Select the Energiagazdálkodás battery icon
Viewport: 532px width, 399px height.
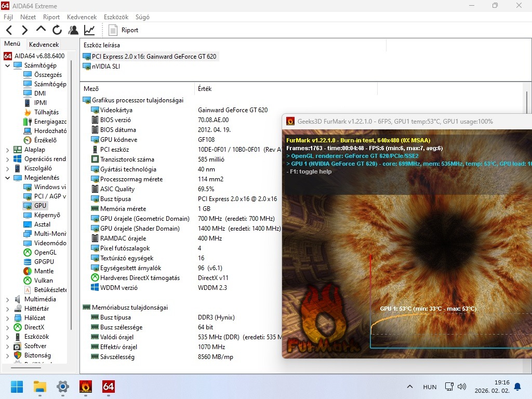(28, 122)
